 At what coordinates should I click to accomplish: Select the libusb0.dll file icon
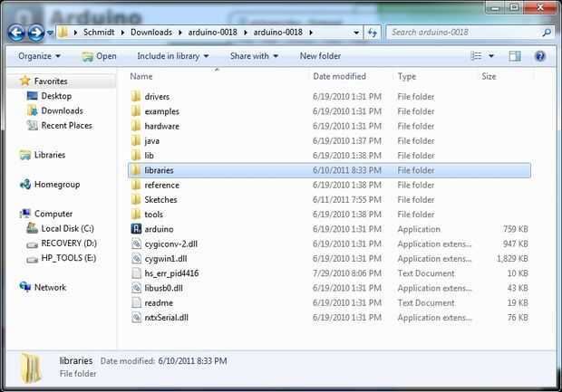point(136,288)
